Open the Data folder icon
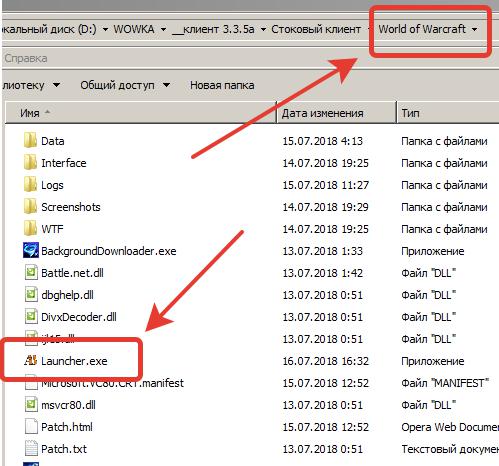The height and width of the screenshot is (466, 499). (x=30, y=140)
